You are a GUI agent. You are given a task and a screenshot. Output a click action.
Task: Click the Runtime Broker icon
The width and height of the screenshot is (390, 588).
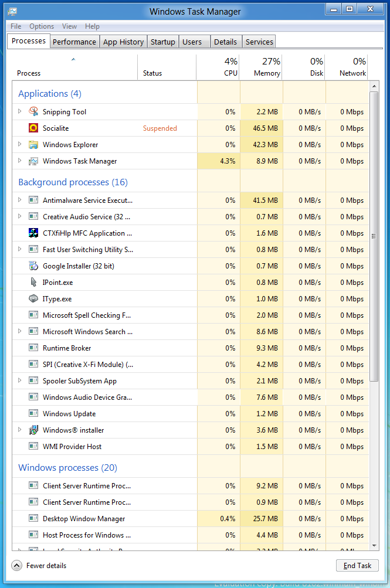[33, 348]
